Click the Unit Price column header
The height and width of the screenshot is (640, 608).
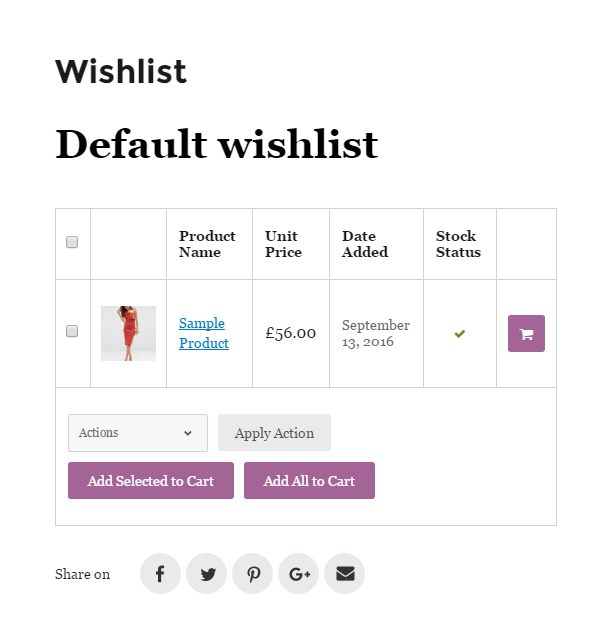283,244
